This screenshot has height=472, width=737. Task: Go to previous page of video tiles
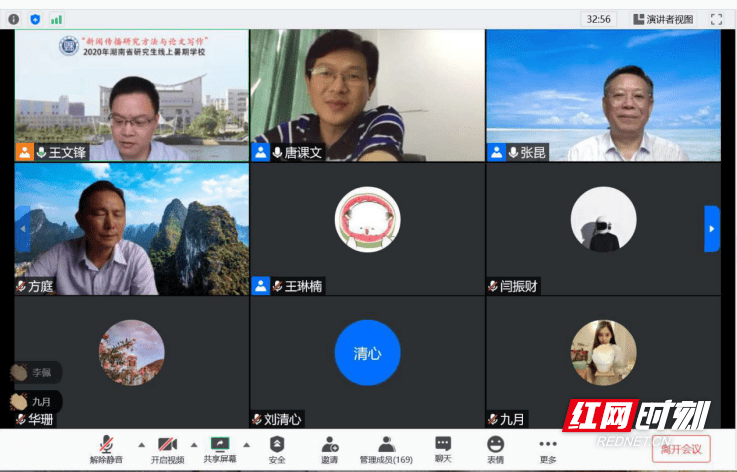point(23,229)
